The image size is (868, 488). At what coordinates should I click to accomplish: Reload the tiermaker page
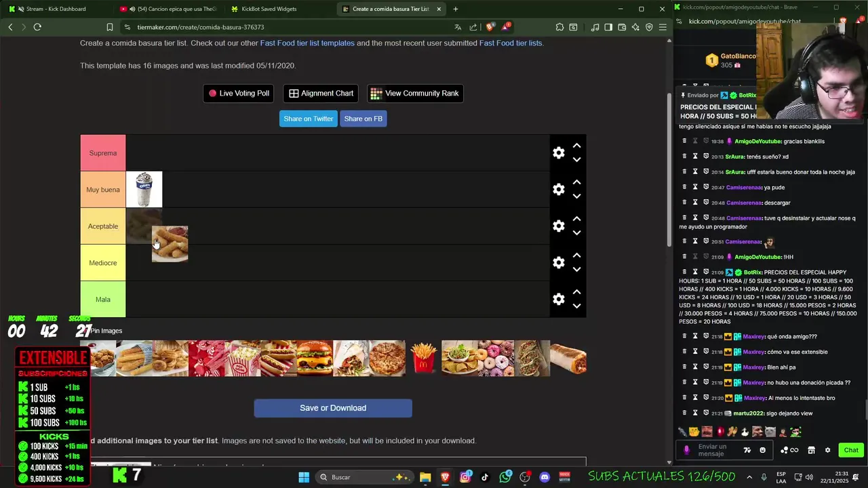[37, 27]
